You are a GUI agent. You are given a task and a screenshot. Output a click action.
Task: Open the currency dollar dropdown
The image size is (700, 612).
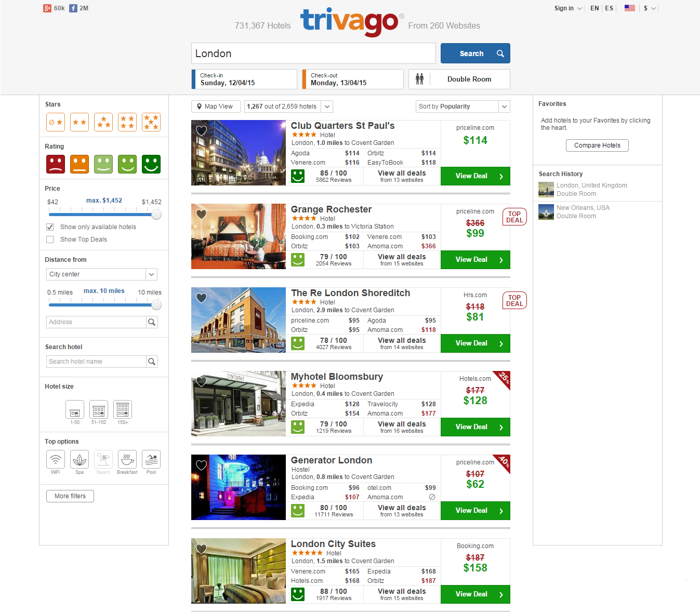coord(650,8)
